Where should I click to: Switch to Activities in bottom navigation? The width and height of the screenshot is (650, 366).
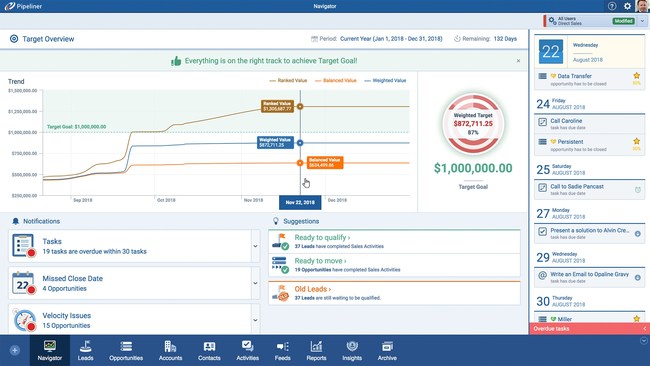coord(247,350)
